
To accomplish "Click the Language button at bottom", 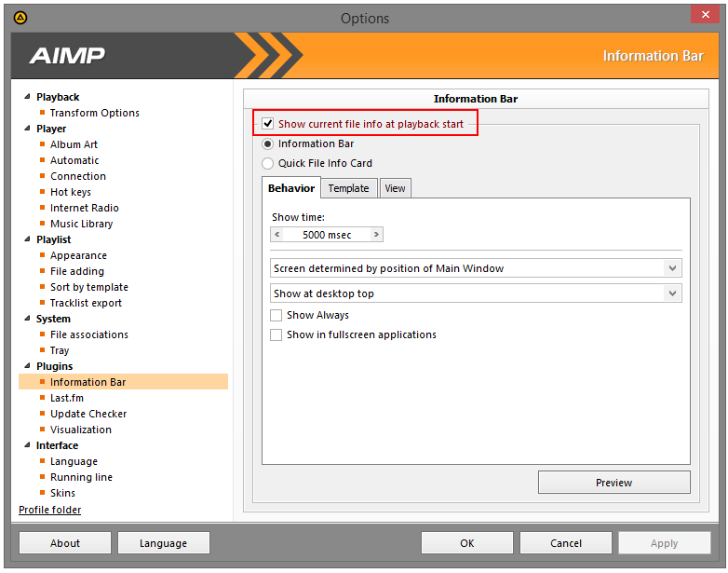I will pos(164,543).
